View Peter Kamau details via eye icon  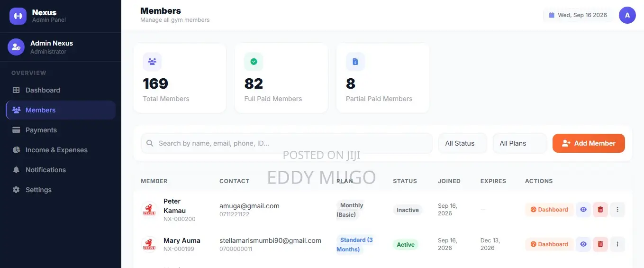583,210
